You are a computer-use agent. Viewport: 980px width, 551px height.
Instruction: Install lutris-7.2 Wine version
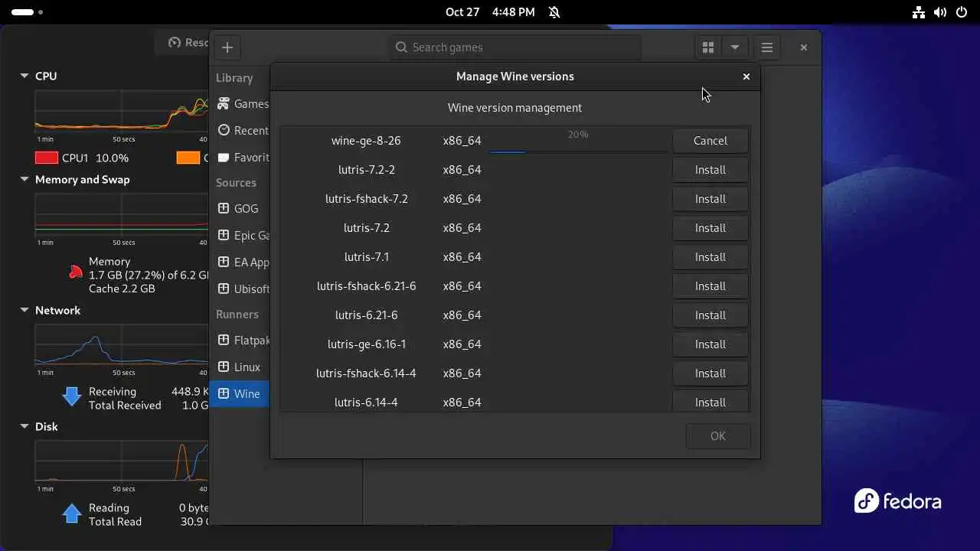pyautogui.click(x=710, y=228)
